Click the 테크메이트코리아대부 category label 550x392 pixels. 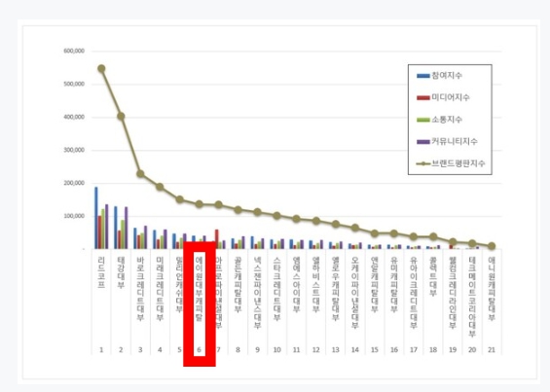[x=472, y=297]
